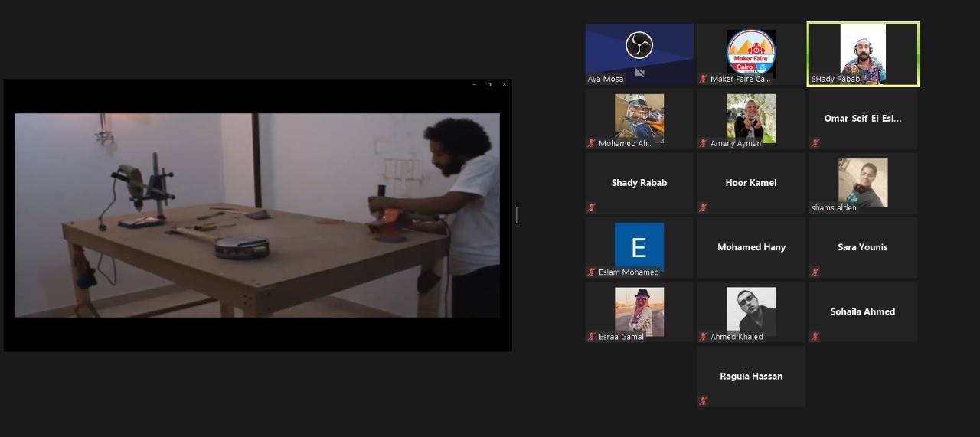Click the OBS logo in Aya Mosa's tile
This screenshot has height=437, width=980.
639,45
